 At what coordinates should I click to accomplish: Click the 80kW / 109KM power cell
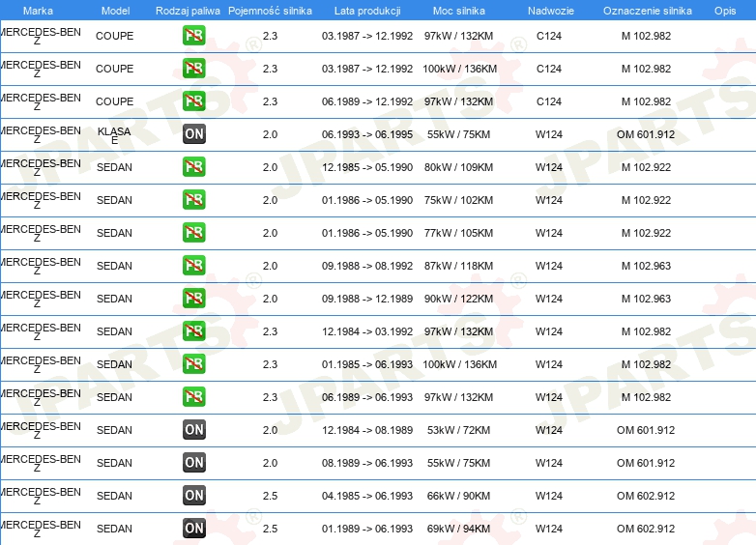click(x=458, y=167)
